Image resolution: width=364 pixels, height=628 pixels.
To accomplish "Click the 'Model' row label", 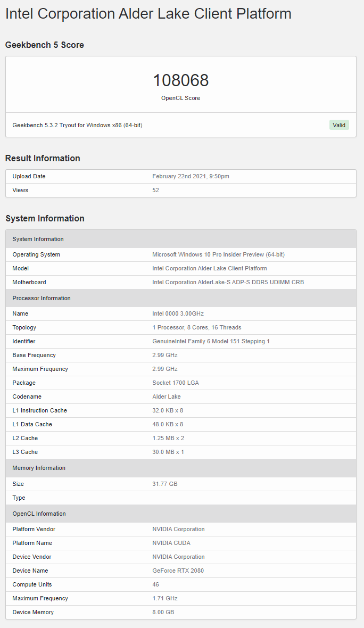I will [20, 268].
